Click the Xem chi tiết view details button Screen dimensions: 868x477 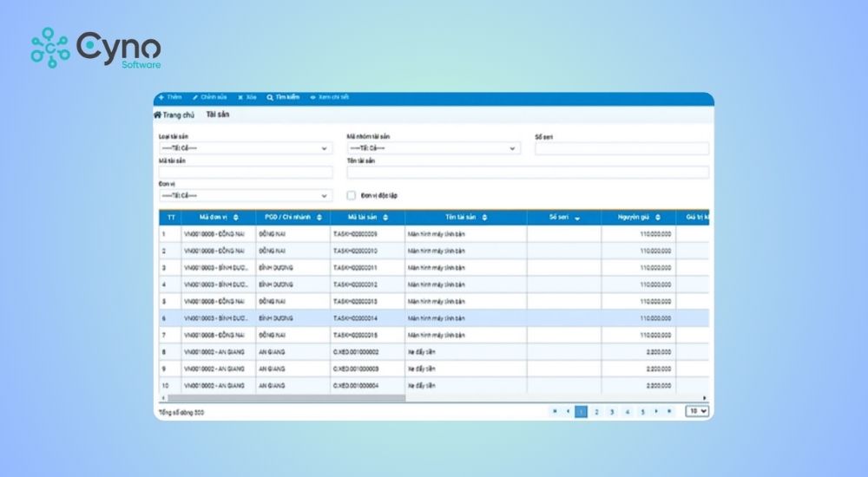point(329,97)
